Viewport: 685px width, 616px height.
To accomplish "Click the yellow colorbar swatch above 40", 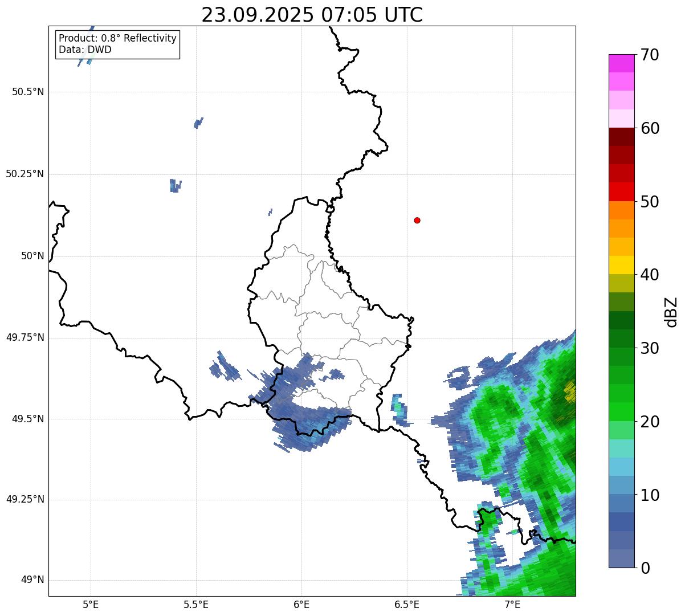I will click(x=621, y=265).
